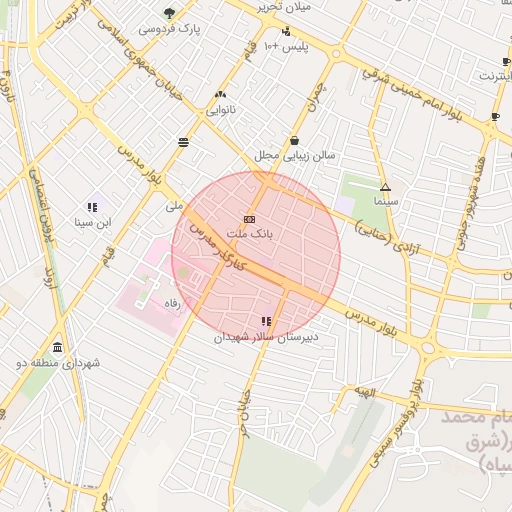
Task: Click the roundabout on Imam Khomeini boulevard
Action: [x=336, y=53]
